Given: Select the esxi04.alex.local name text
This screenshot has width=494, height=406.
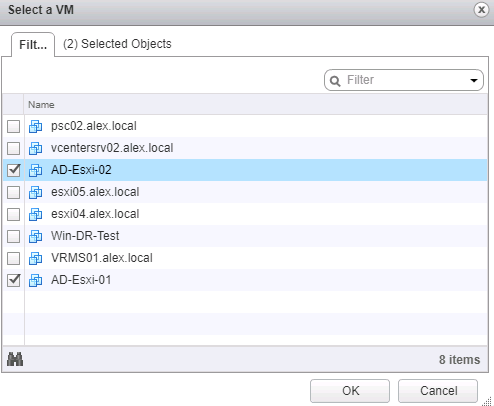Looking at the screenshot, I should 95,214.
